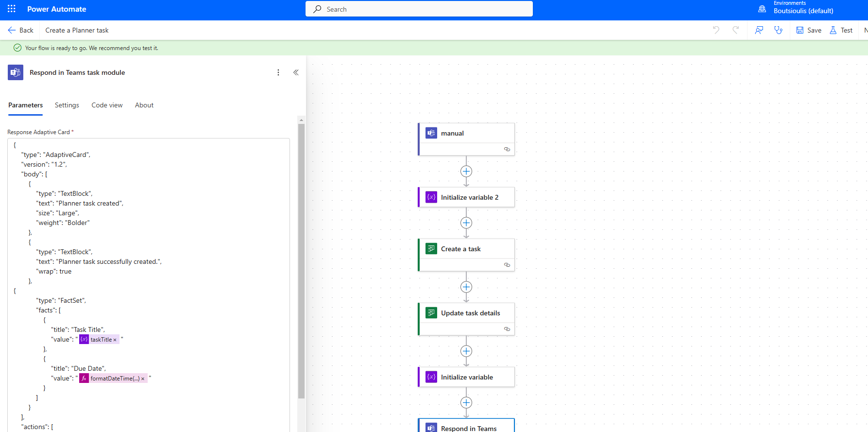
Task: Remove the taskTitle token with its x
Action: [x=115, y=340]
